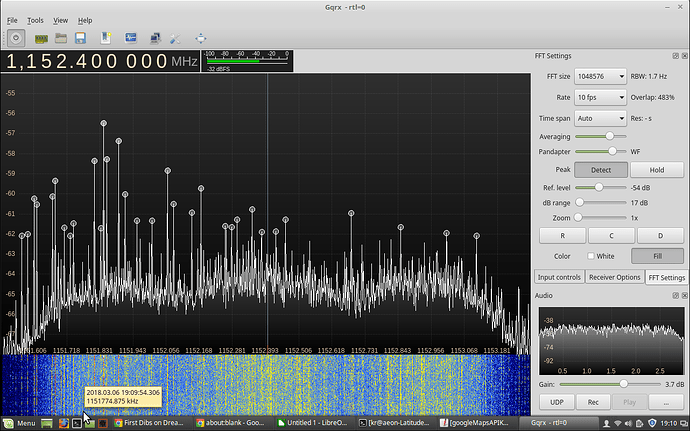Click the UDP audio streaming button
Image resolution: width=690 pixels, height=431 pixels.
click(x=557, y=402)
